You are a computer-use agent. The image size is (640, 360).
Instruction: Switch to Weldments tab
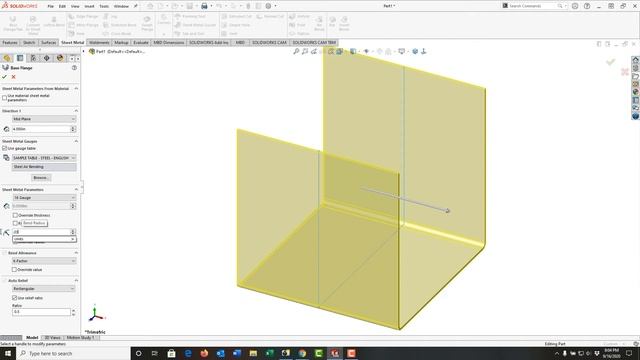(99, 42)
